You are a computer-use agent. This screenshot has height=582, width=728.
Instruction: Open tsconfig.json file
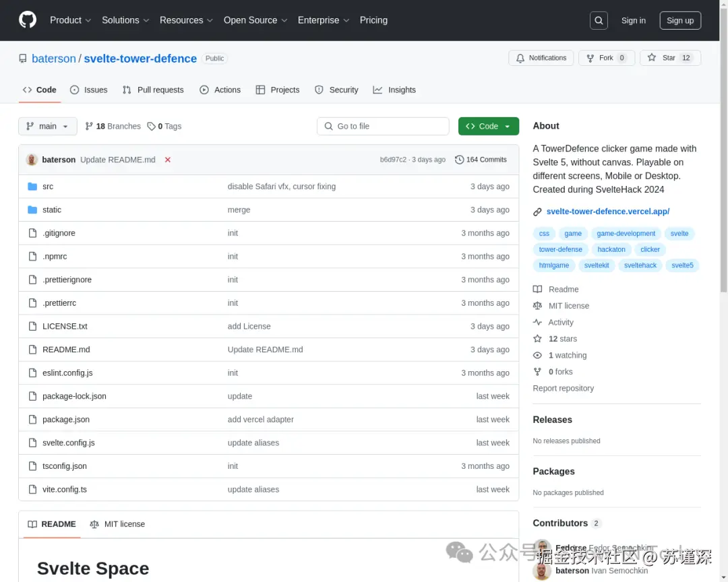point(65,466)
